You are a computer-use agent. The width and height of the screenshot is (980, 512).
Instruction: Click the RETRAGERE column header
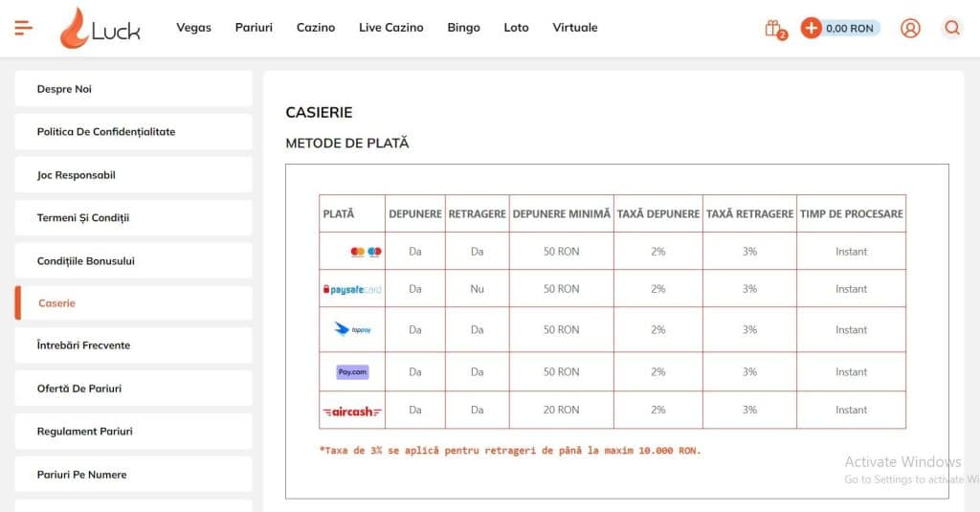pos(477,213)
